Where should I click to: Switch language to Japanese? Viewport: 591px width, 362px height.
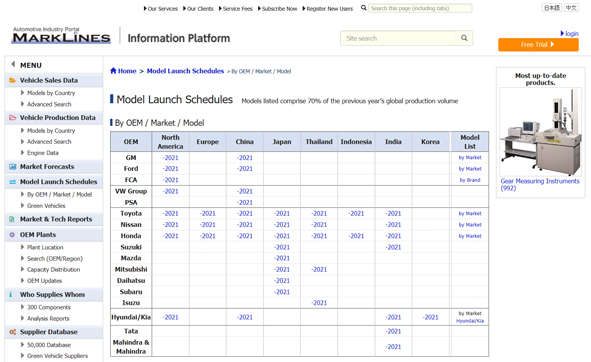coord(551,8)
